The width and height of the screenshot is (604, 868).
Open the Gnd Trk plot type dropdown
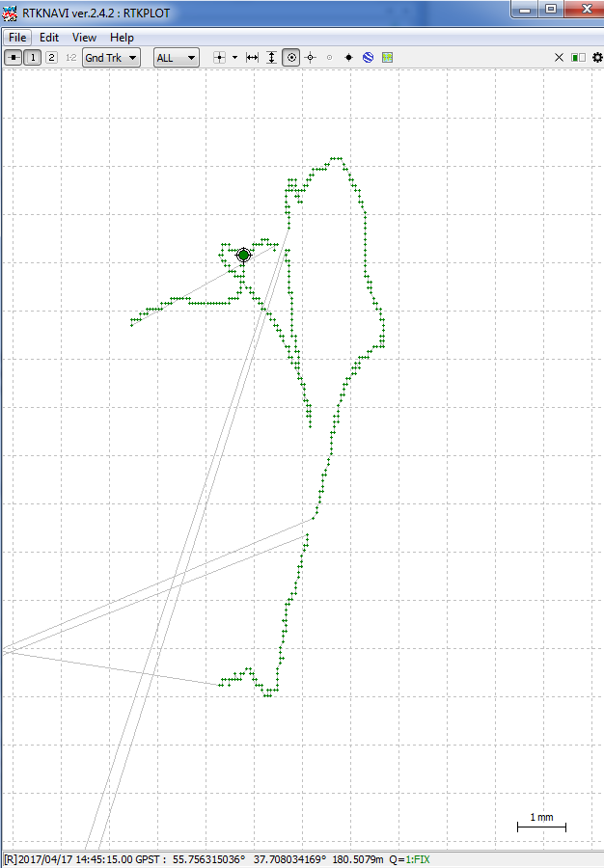[x=111, y=58]
